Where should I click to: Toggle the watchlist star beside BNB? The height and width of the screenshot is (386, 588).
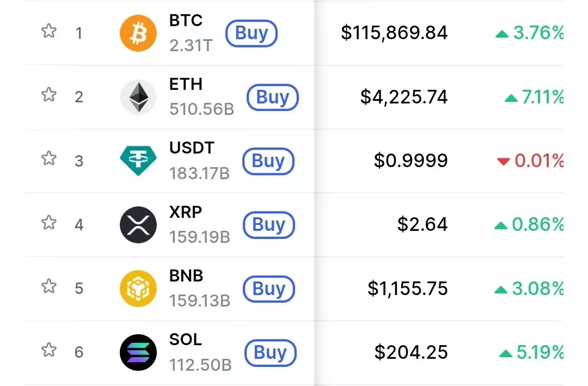[x=49, y=286]
